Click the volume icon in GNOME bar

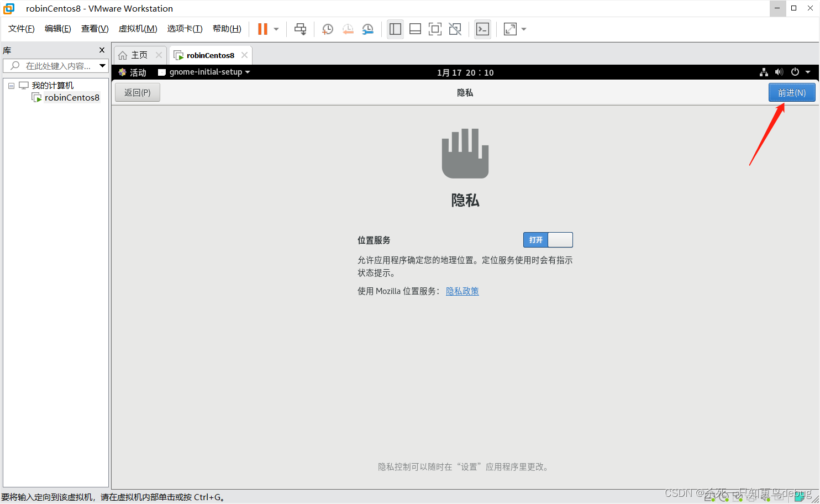coord(779,72)
